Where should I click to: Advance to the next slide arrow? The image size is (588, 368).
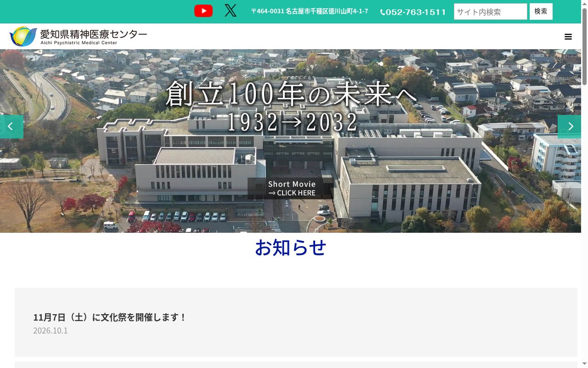pyautogui.click(x=570, y=126)
